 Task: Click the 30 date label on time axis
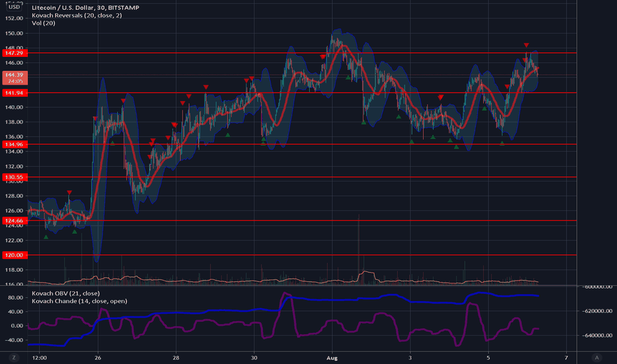point(254,358)
